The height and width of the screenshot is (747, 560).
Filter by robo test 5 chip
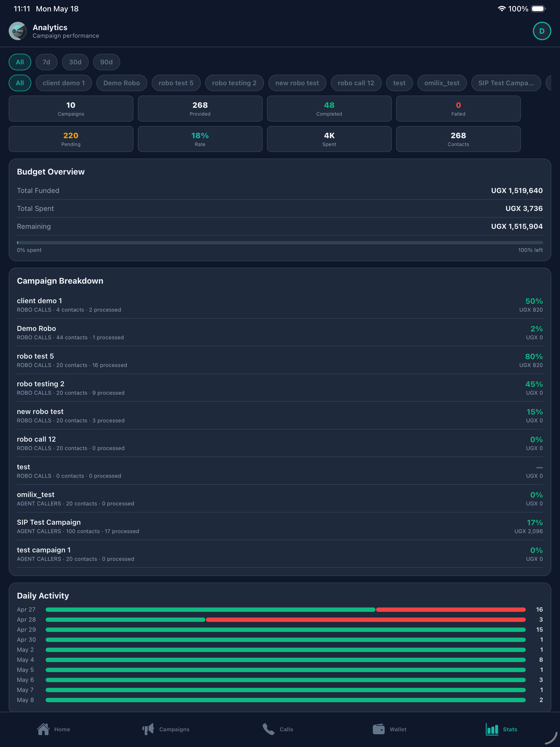tap(176, 83)
